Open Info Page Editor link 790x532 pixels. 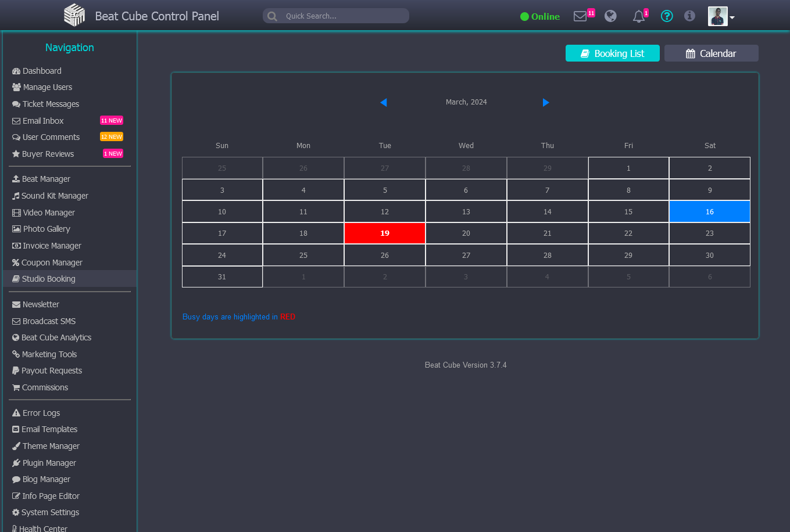coord(46,496)
